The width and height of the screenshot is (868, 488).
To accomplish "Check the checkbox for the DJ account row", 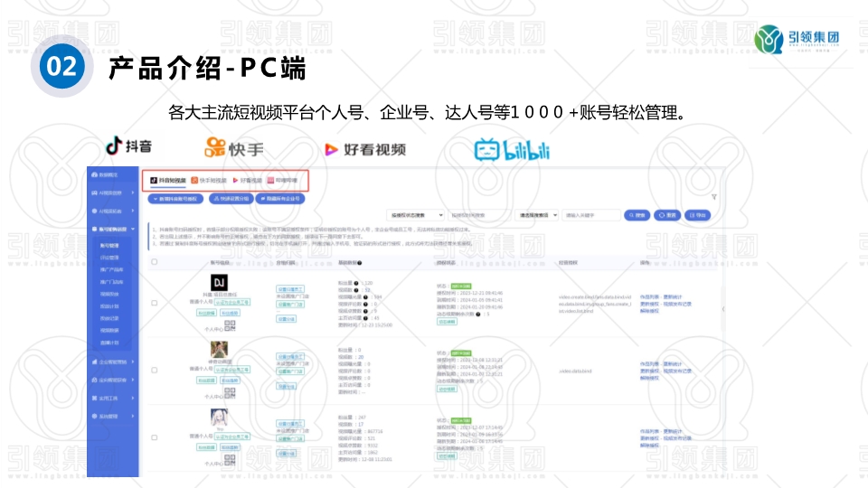I will (155, 304).
